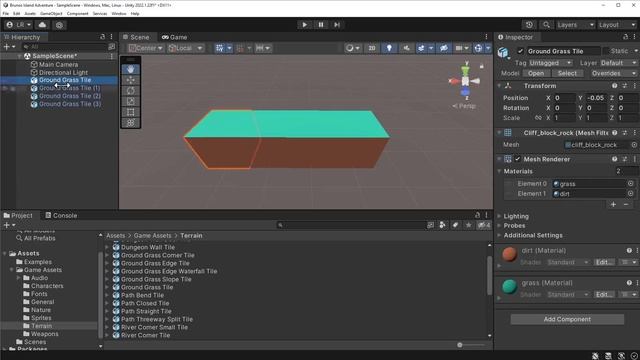Screen dimensions: 640x360
Task: Click the Play button
Action: tap(304, 25)
